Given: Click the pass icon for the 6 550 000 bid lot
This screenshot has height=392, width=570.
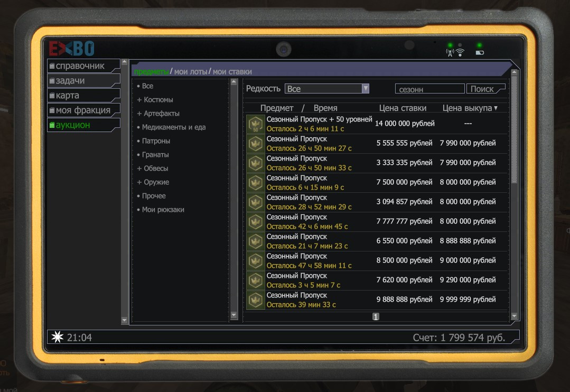Looking at the screenshot, I should pos(256,241).
